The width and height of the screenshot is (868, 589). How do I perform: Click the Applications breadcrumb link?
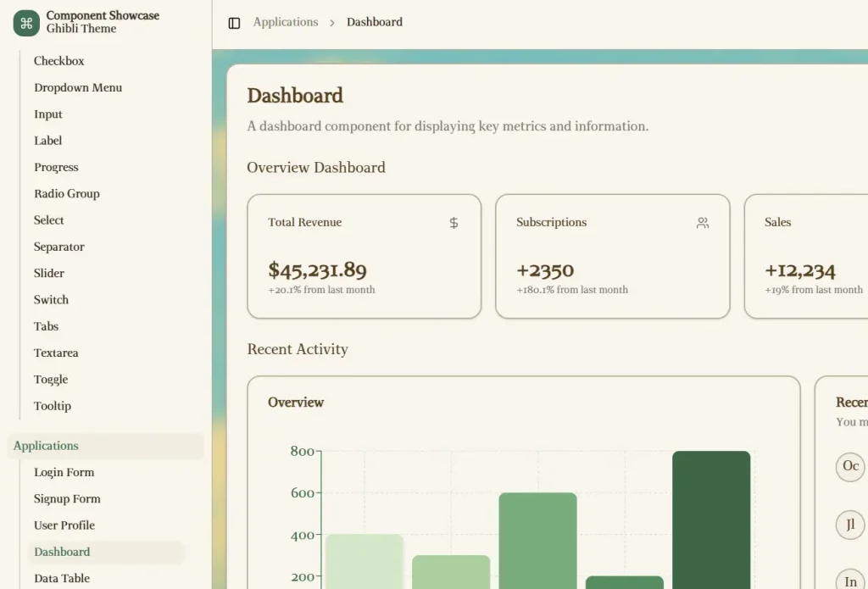coord(286,22)
